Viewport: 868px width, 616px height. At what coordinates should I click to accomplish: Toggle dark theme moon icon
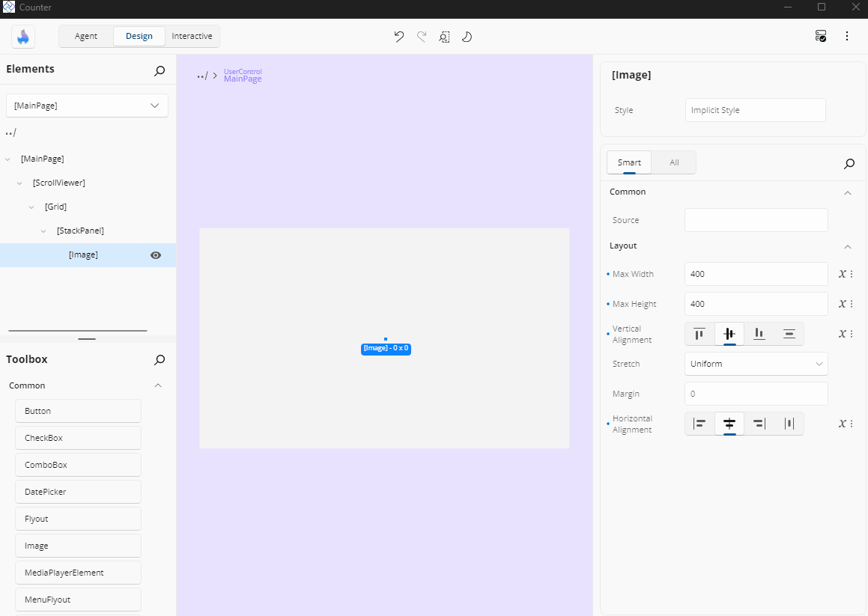click(467, 37)
